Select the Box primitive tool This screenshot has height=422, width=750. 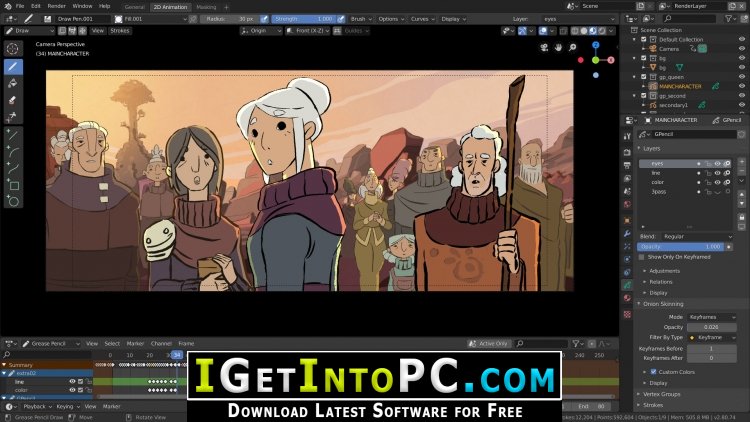pos(13,185)
